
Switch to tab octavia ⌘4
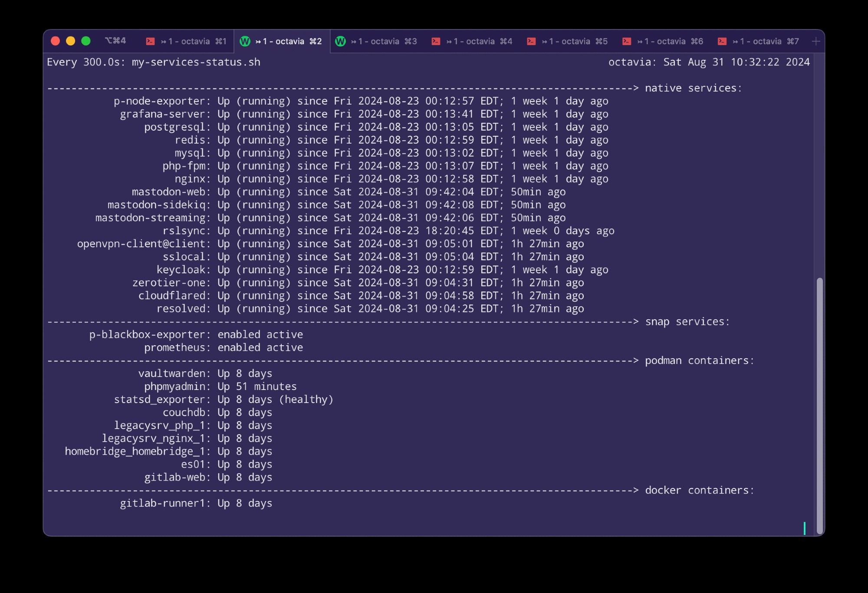tap(473, 41)
